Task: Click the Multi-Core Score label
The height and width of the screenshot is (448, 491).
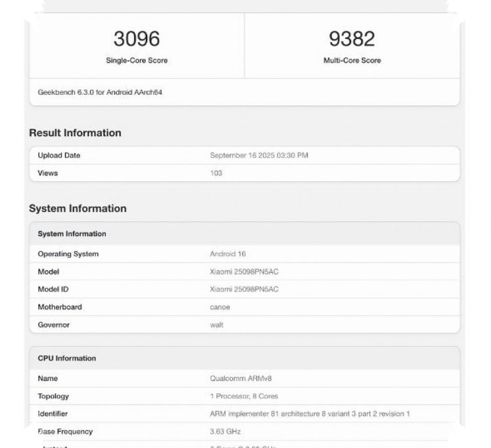Action: point(352,60)
